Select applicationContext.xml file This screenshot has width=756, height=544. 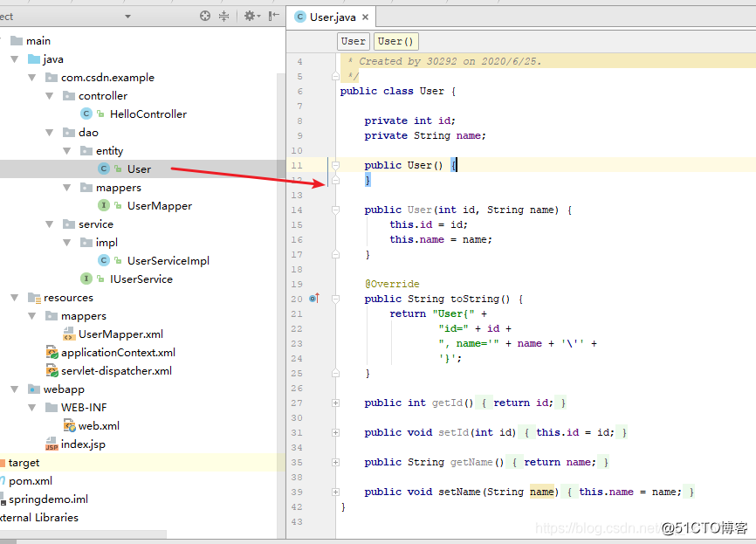[x=118, y=353]
